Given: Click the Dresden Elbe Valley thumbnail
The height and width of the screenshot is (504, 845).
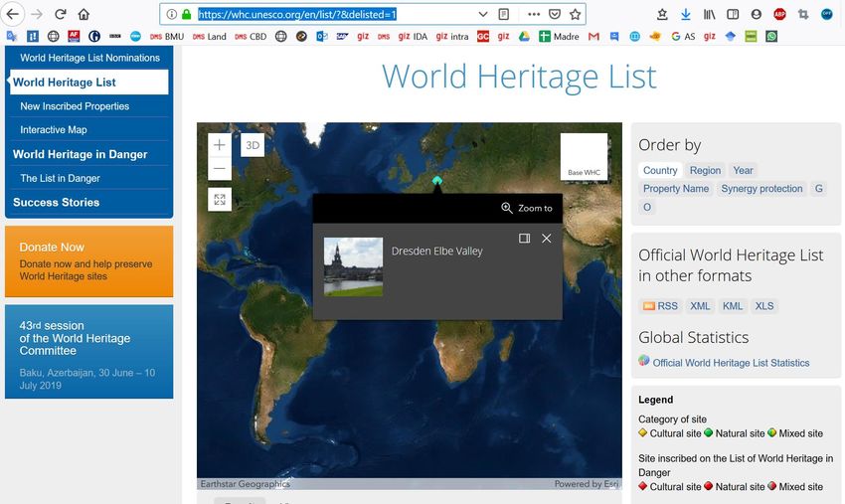Looking at the screenshot, I should pyautogui.click(x=353, y=266).
